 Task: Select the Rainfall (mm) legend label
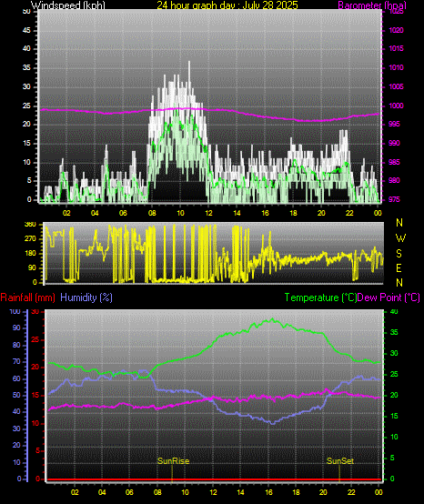pyautogui.click(x=27, y=297)
